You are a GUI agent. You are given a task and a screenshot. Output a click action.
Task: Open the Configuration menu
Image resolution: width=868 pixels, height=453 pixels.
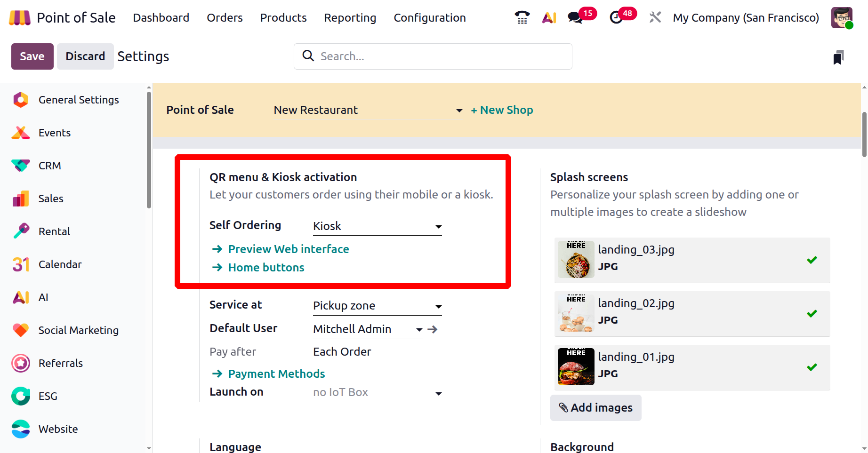429,18
